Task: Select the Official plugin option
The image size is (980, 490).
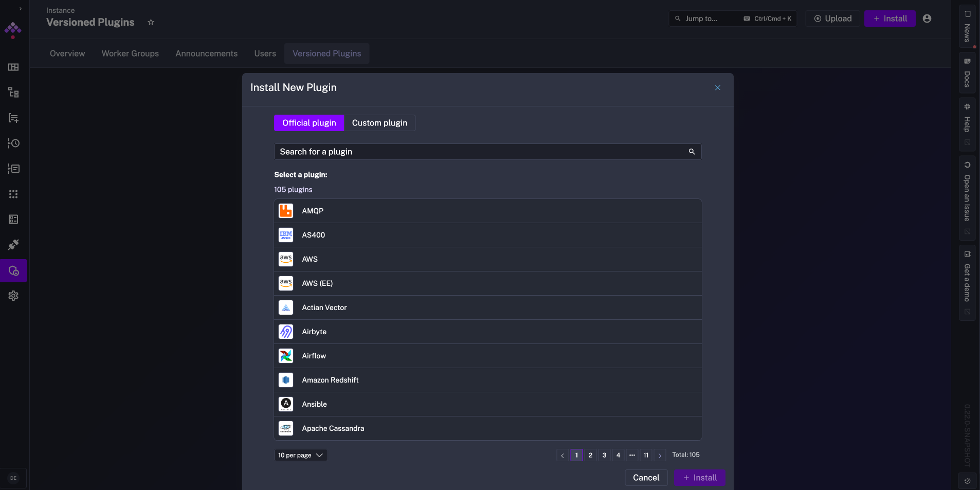Action: coord(309,123)
